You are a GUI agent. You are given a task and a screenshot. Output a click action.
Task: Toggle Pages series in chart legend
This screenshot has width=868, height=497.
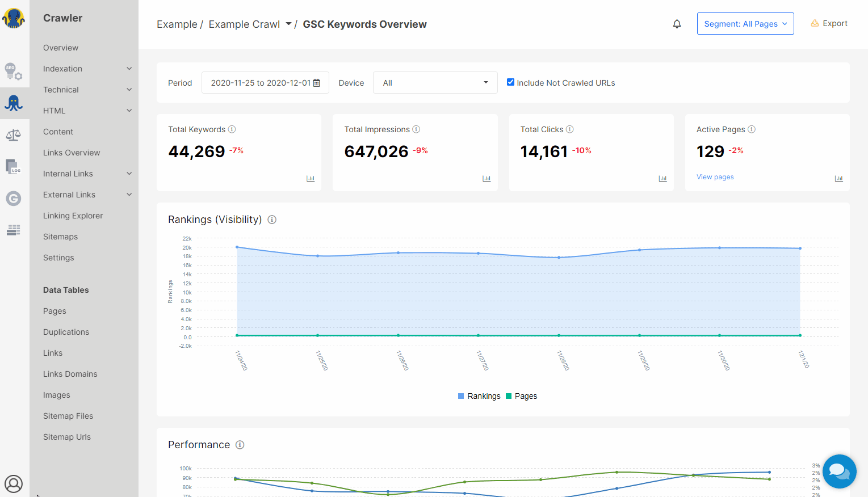pos(521,396)
